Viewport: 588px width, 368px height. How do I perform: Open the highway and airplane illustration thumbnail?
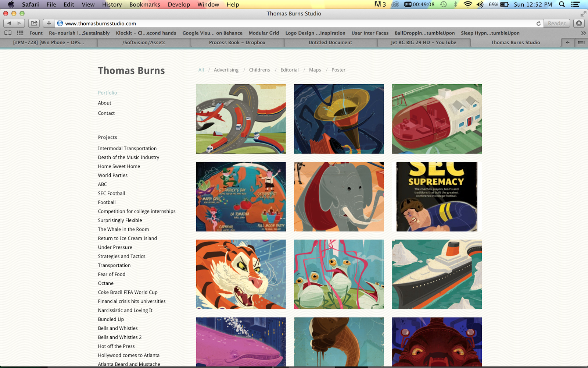[241, 119]
